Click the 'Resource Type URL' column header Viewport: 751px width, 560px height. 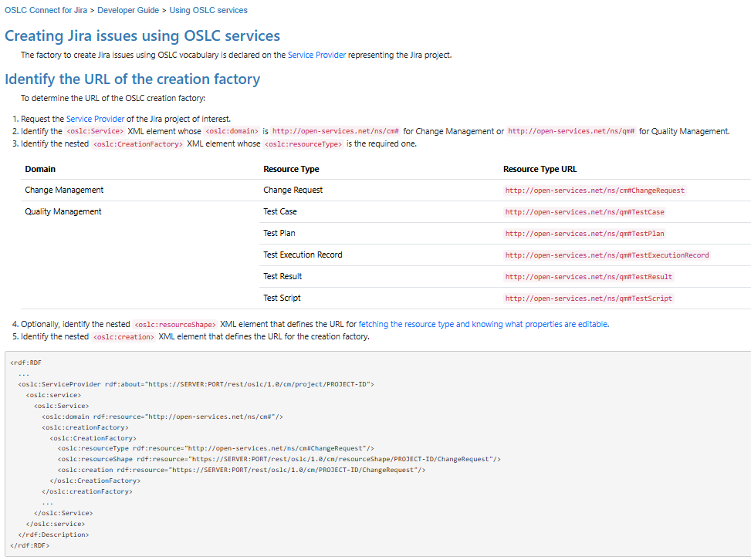pyautogui.click(x=540, y=169)
